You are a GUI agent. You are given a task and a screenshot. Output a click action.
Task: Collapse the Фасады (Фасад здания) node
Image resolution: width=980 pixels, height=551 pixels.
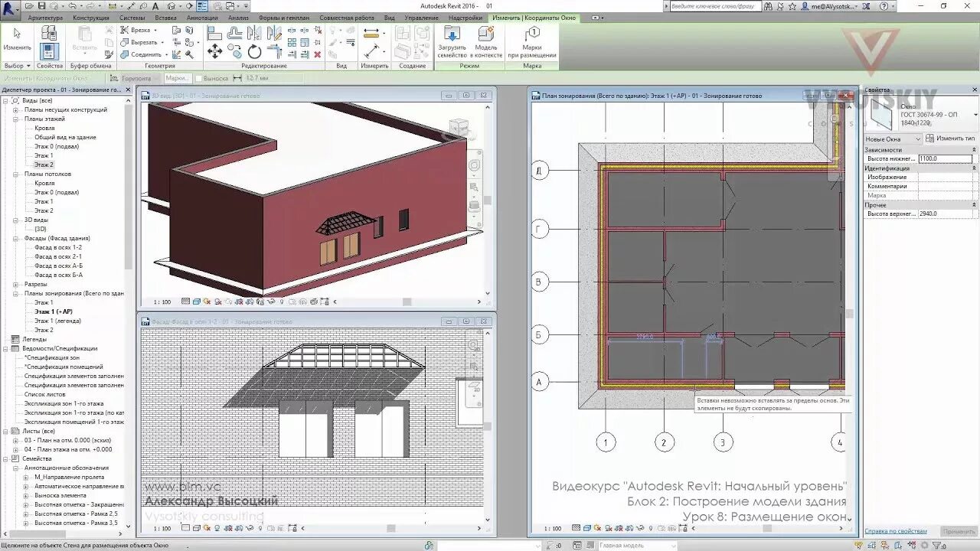point(15,238)
